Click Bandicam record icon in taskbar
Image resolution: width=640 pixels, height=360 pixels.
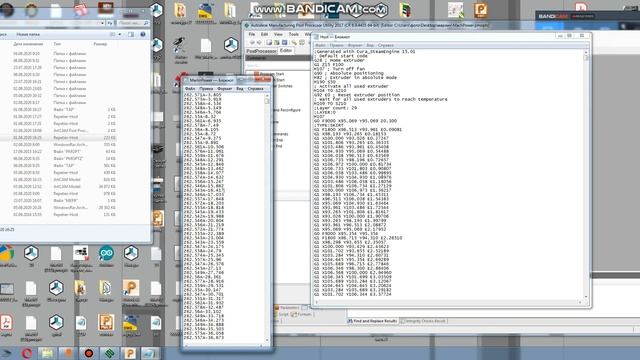coord(89,353)
